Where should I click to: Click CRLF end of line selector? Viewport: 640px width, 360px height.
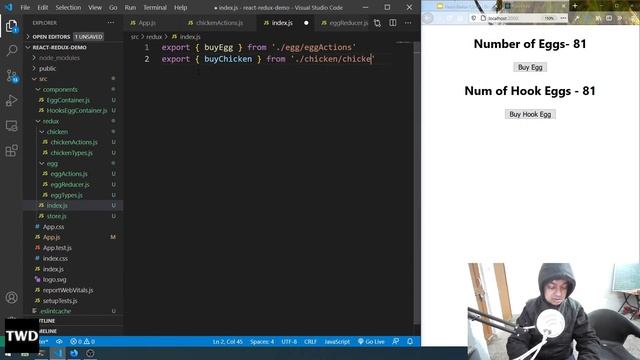310,341
